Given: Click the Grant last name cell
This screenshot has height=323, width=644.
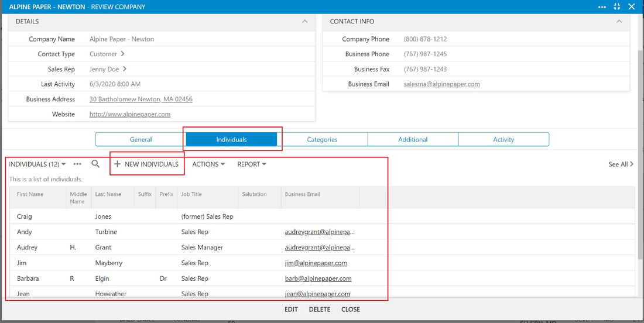Looking at the screenshot, I should click(x=103, y=248).
